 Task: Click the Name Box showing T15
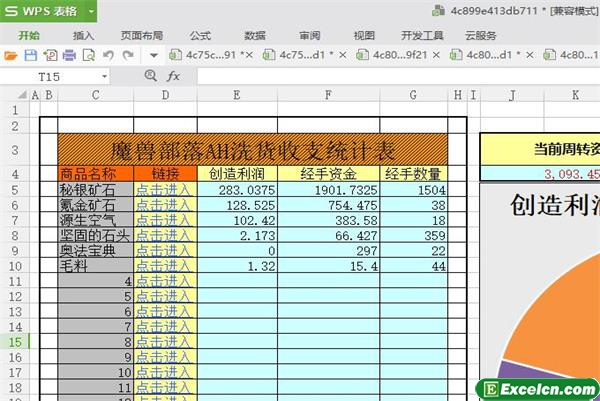click(x=50, y=77)
